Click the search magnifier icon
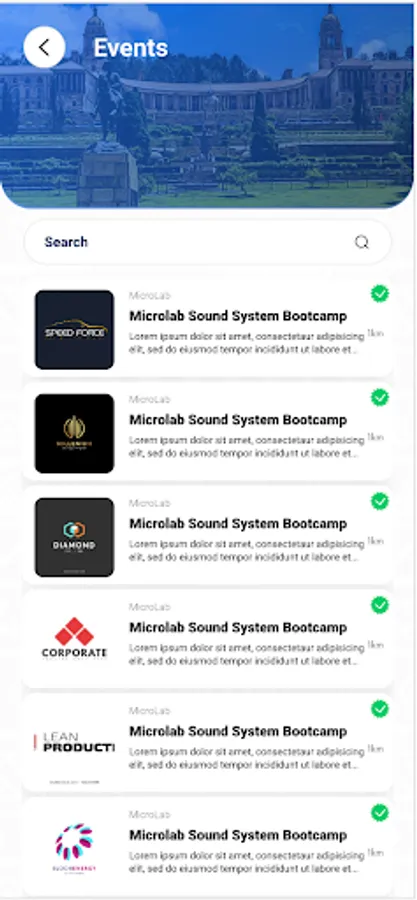The image size is (417, 900). click(362, 242)
